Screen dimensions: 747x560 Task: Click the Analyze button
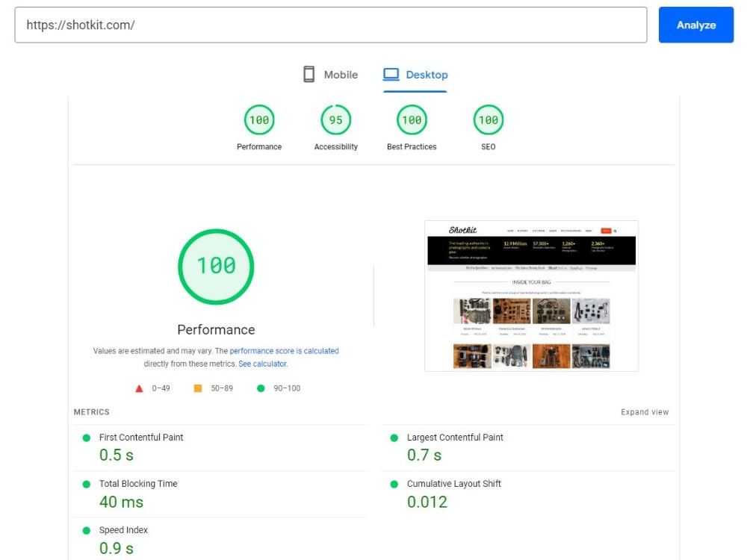(x=695, y=25)
